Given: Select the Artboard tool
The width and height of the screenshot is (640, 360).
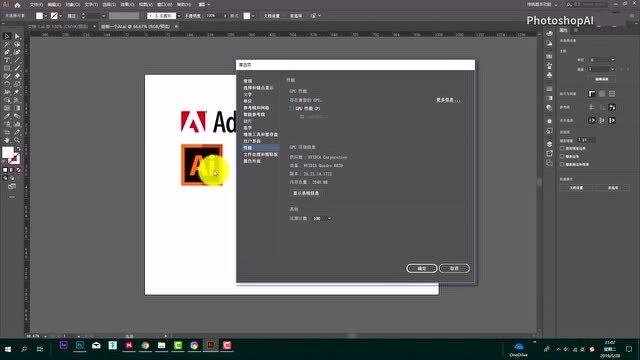Looking at the screenshot, I should point(7,132).
